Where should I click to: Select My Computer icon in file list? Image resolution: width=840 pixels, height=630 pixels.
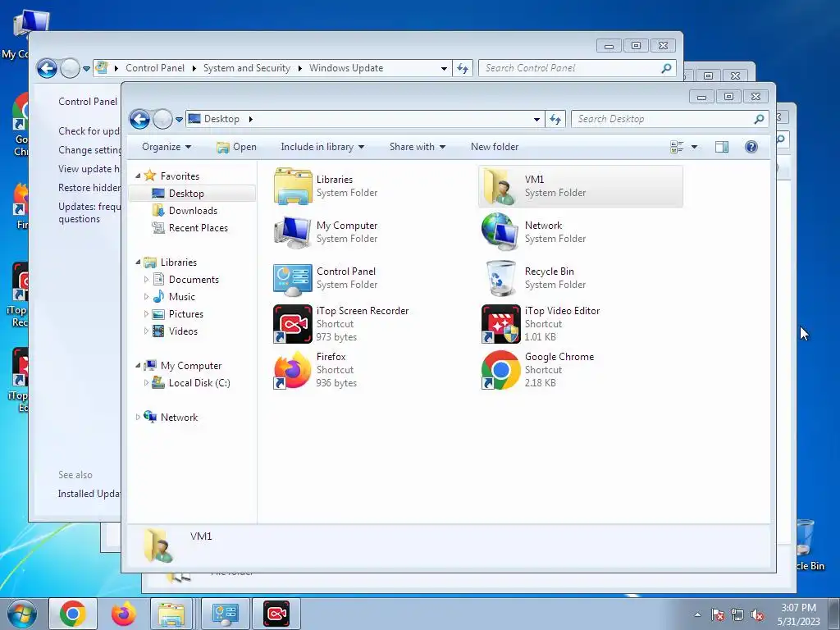point(293,232)
